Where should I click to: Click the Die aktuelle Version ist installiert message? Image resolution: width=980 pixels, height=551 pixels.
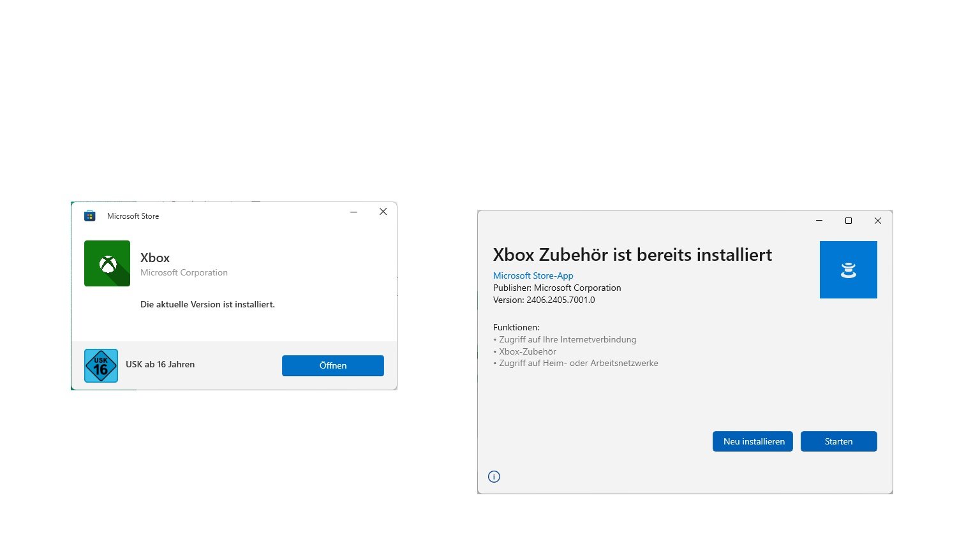(x=207, y=304)
